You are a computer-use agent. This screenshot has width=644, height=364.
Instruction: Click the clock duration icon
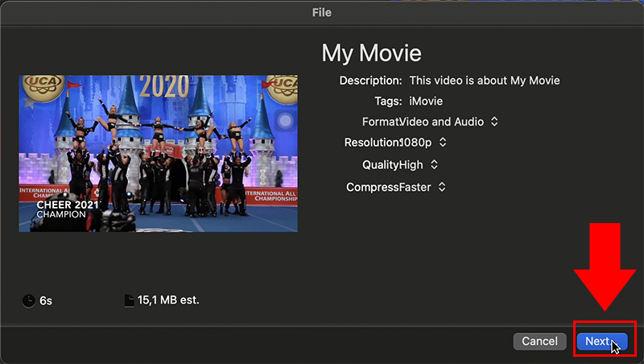tap(28, 300)
